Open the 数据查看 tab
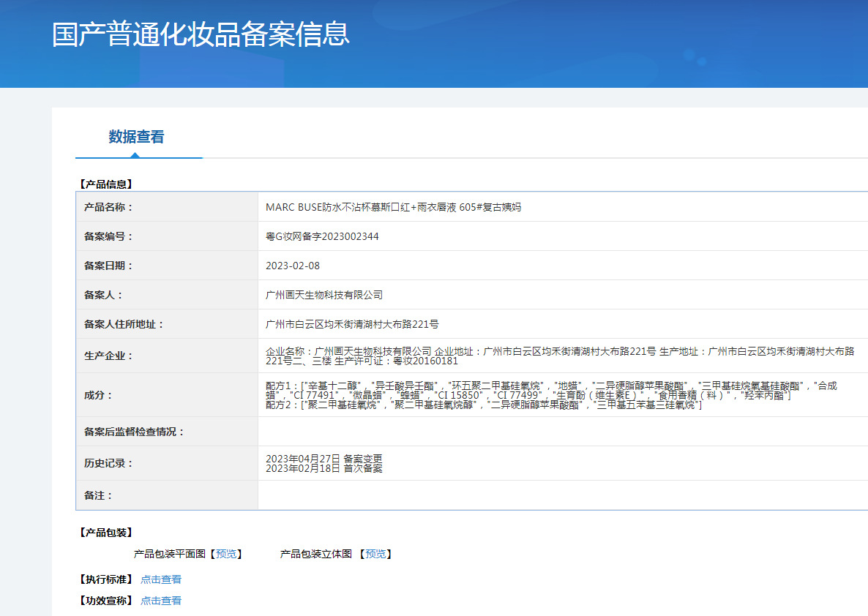868x616 pixels. coord(136,137)
